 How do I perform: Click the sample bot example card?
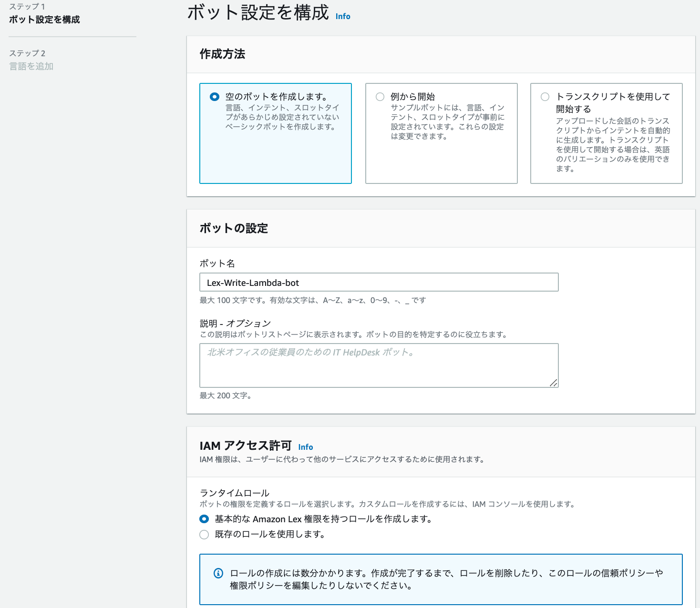pos(441,133)
